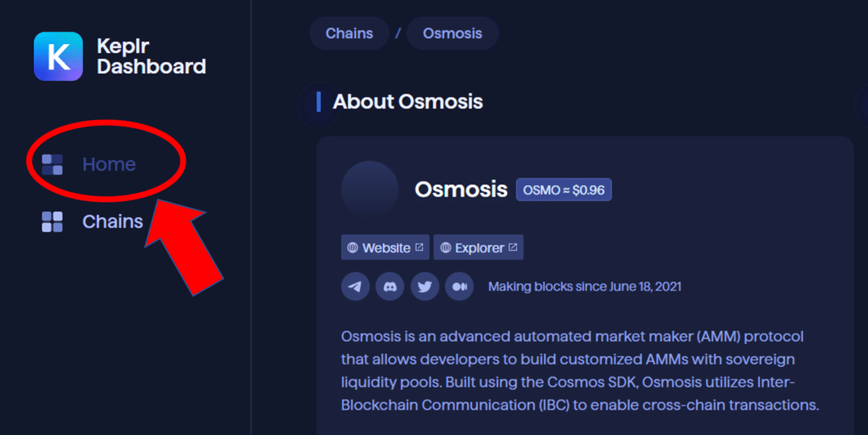Screen dimensions: 868x435
Task: Open the Telegram social icon
Action: pyautogui.click(x=355, y=287)
